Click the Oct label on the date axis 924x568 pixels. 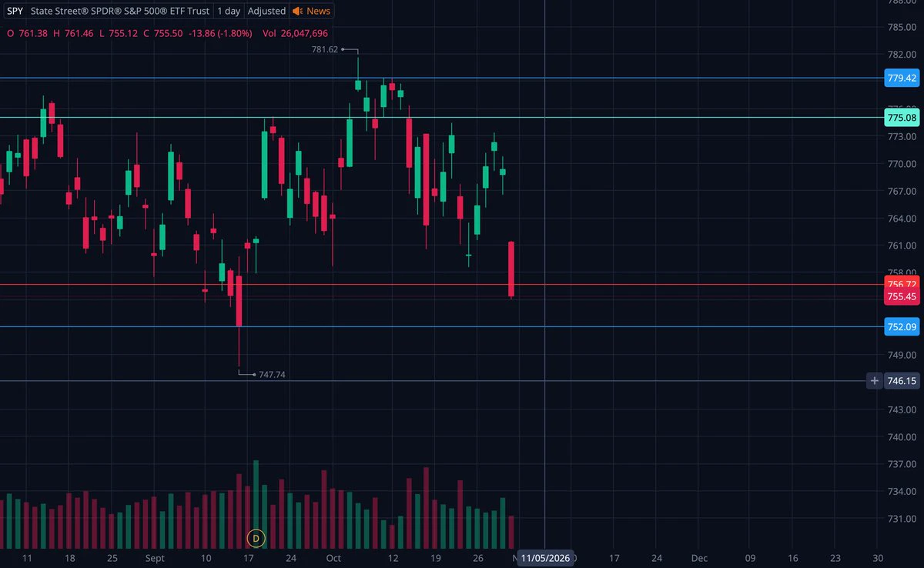[x=333, y=557]
